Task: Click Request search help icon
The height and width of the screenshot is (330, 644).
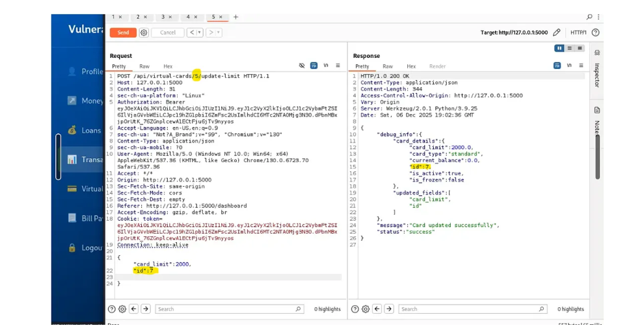Action: point(112,309)
